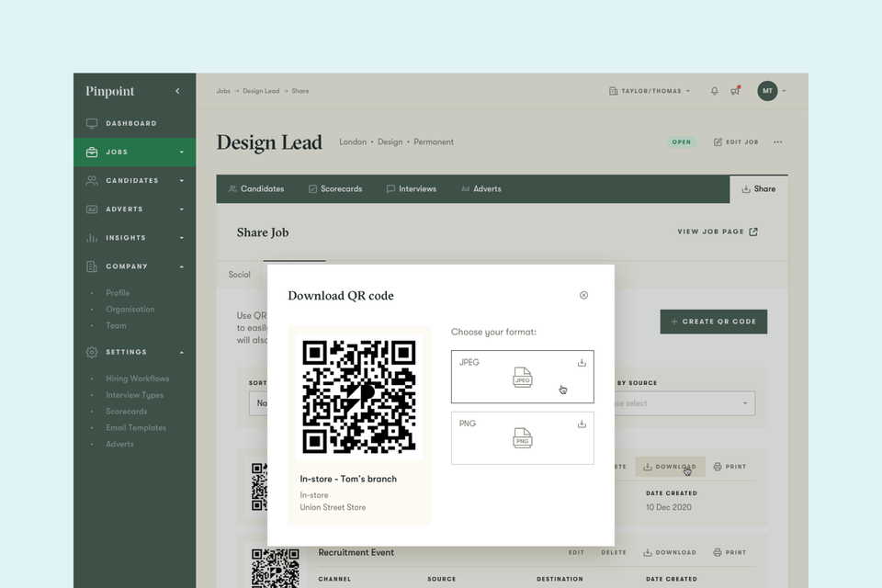
Task: Open the Taylor/Thomas company switcher
Action: pyautogui.click(x=650, y=91)
